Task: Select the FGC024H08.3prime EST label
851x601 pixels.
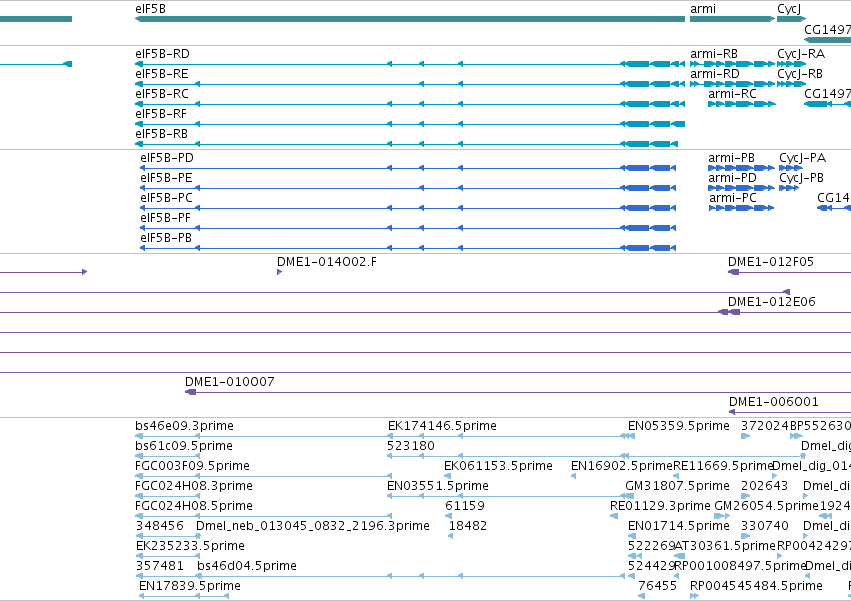Action: [194, 486]
